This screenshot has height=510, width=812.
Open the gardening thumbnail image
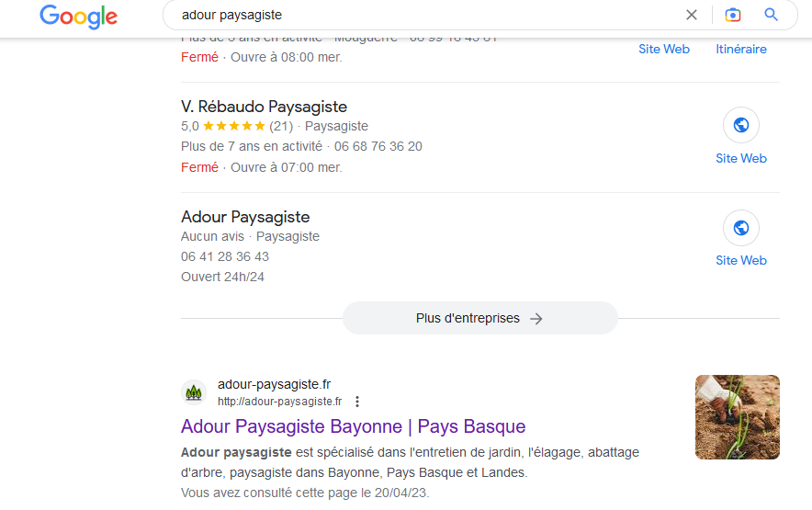click(x=737, y=416)
